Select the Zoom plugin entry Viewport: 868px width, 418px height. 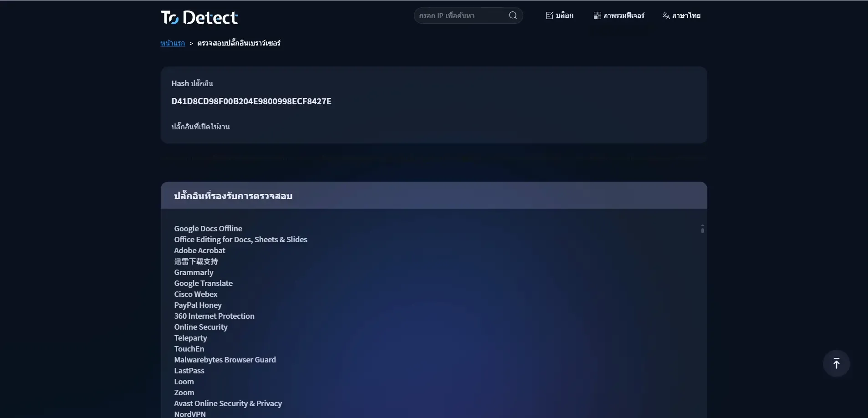pyautogui.click(x=184, y=393)
